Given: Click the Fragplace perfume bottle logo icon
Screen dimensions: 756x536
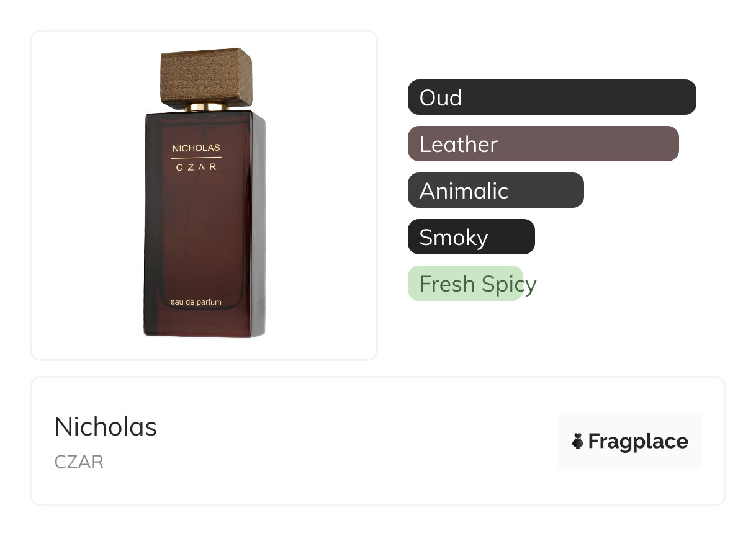Looking at the screenshot, I should pyautogui.click(x=578, y=441).
